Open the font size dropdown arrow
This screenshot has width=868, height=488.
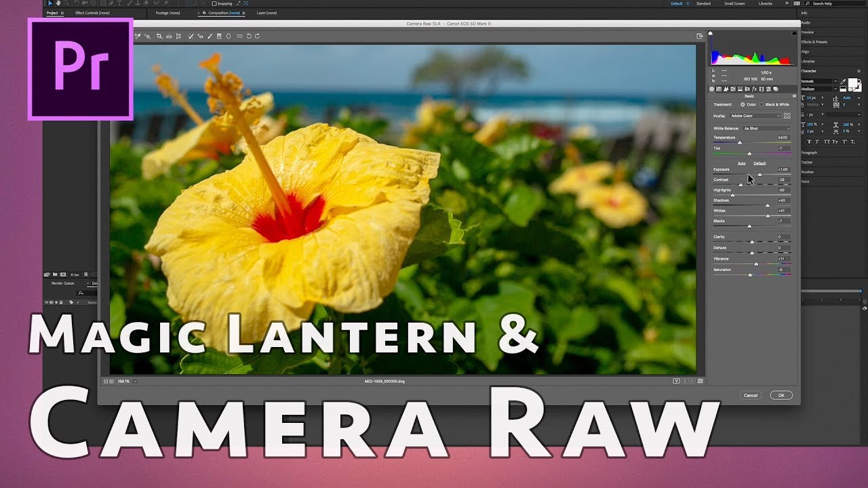pyautogui.click(x=823, y=98)
